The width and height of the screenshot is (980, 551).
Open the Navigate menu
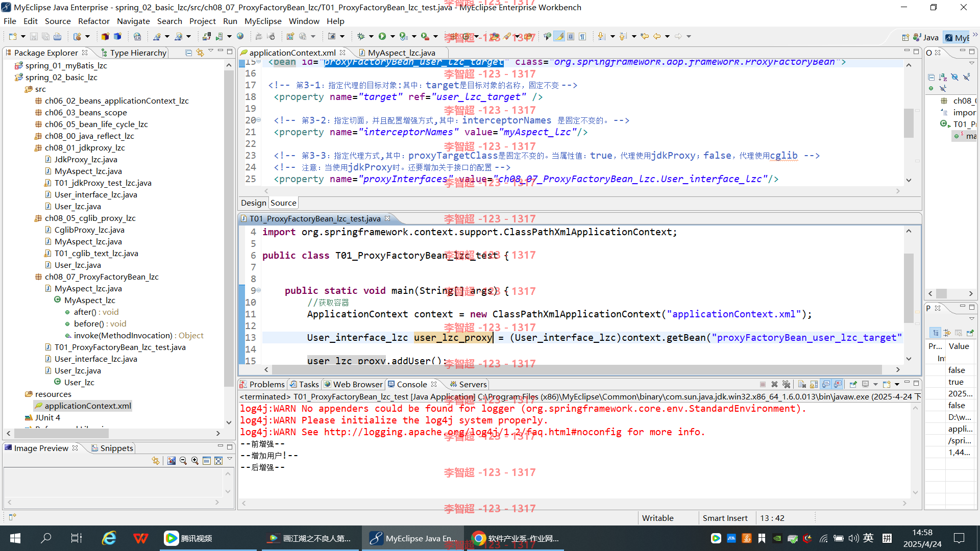click(133, 21)
